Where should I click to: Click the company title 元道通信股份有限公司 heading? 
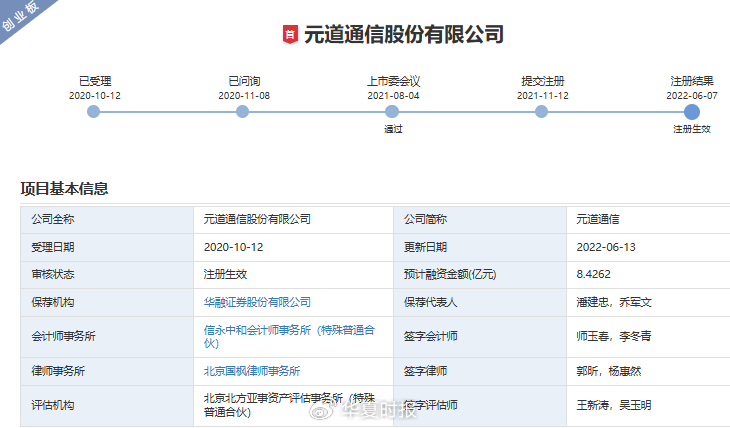pyautogui.click(x=404, y=34)
